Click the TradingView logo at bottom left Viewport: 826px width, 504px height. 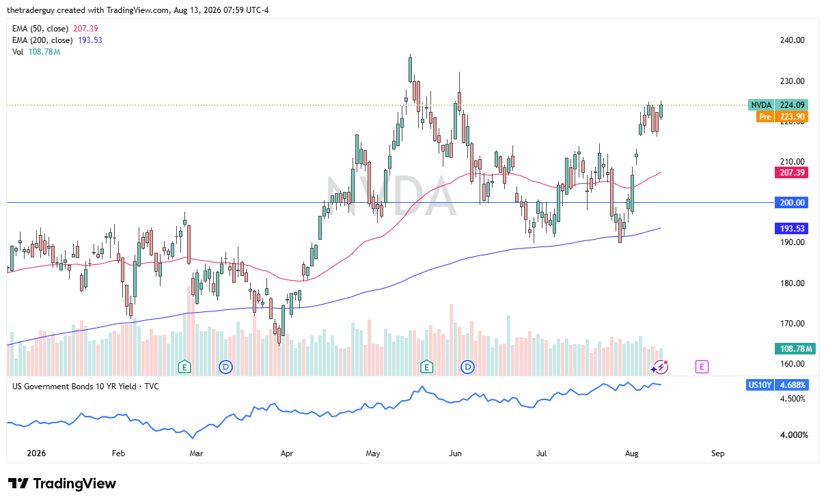62,484
